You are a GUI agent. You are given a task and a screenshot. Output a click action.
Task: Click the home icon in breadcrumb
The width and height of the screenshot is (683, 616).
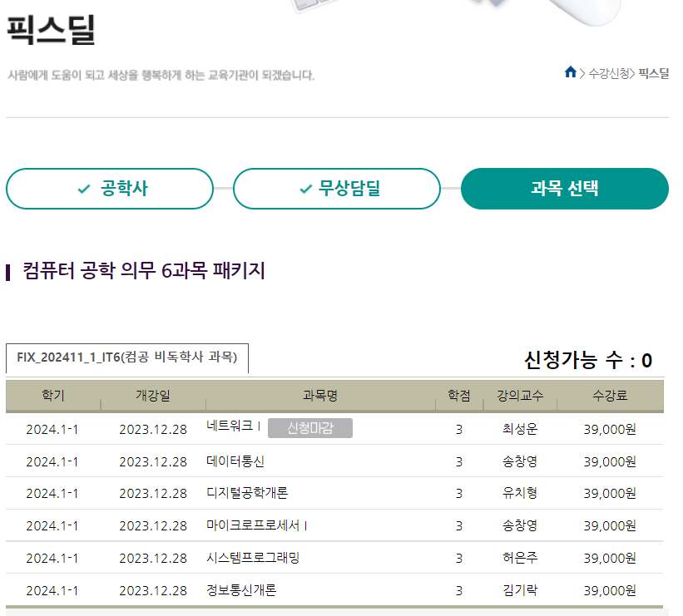click(570, 72)
